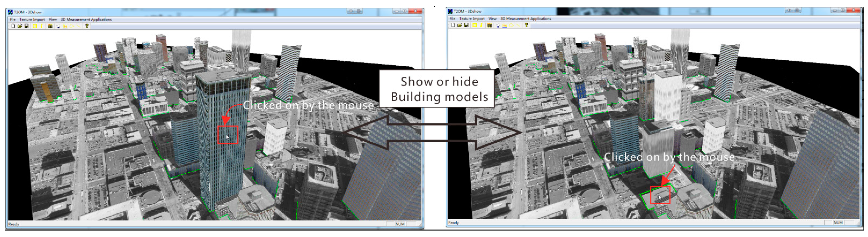Click the NUM indicator in left status bar

[x=400, y=224]
